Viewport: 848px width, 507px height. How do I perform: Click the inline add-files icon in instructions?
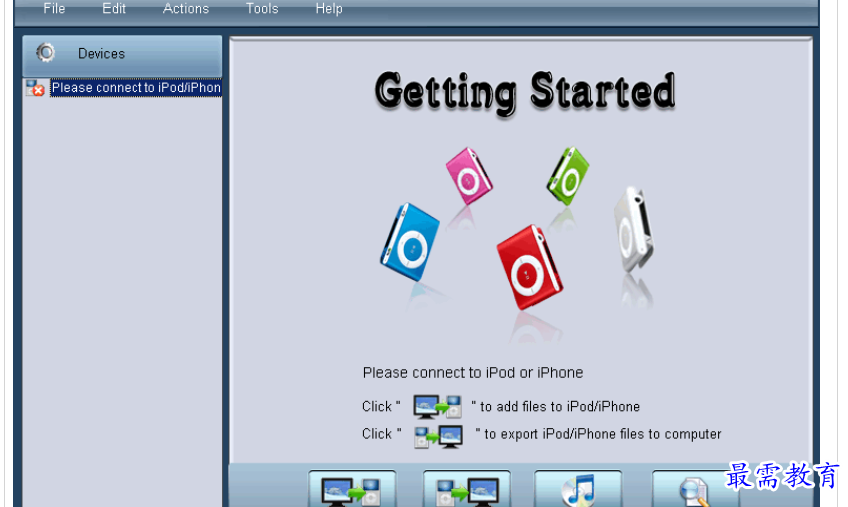(x=437, y=406)
